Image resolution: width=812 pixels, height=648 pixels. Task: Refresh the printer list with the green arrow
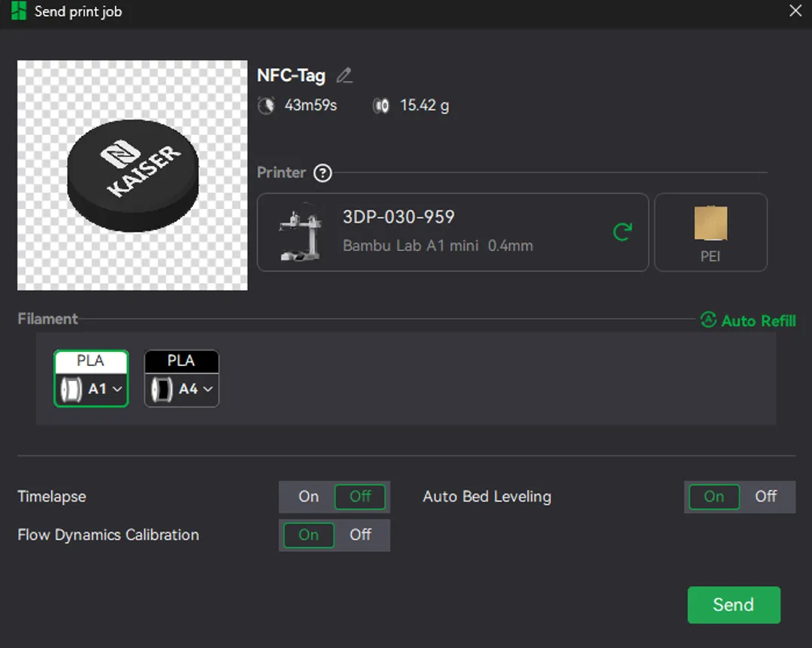(623, 232)
